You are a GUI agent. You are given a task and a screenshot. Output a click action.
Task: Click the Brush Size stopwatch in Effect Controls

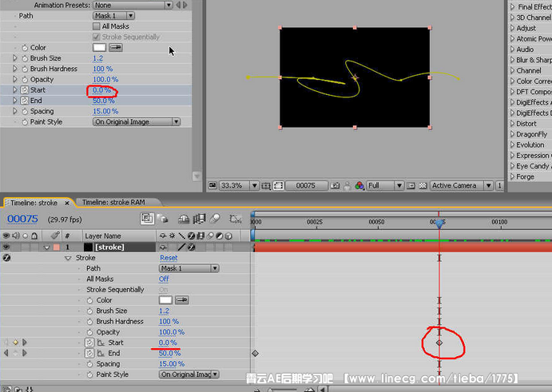pyautogui.click(x=25, y=58)
